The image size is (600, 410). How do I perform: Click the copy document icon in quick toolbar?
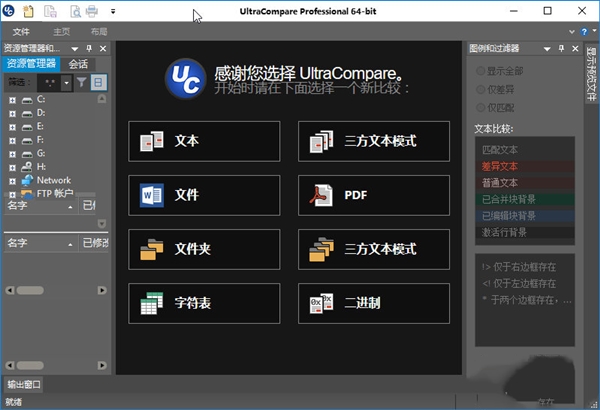(50, 11)
